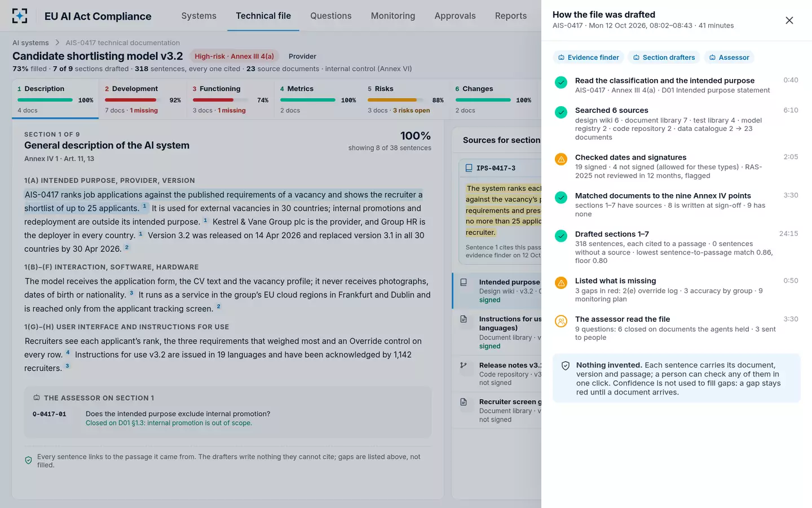Select section 3 Functioning tab
812x508 pixels.
(x=230, y=99)
